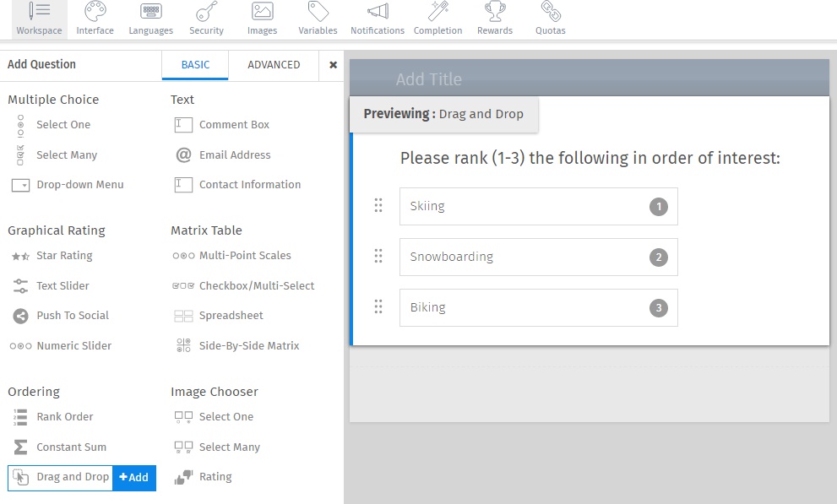Image resolution: width=837 pixels, height=504 pixels.
Task: Switch to the ADVANCED tab
Action: tap(274, 65)
